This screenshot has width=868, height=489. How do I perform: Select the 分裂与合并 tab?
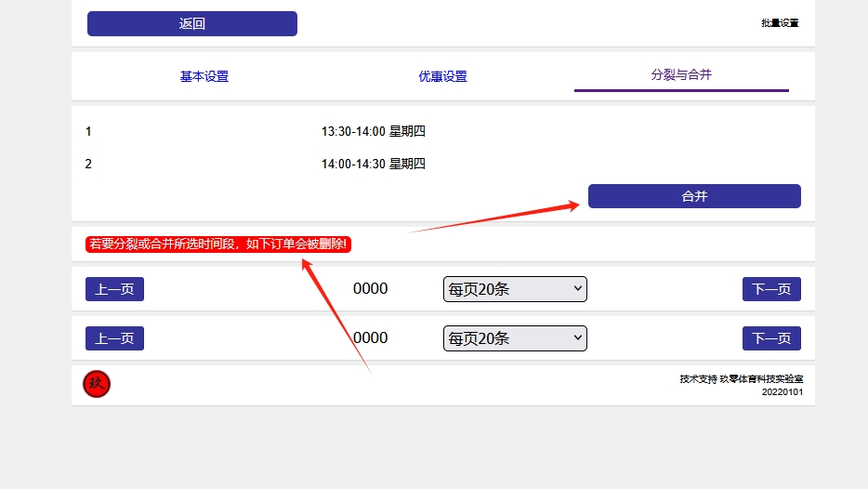pyautogui.click(x=681, y=74)
